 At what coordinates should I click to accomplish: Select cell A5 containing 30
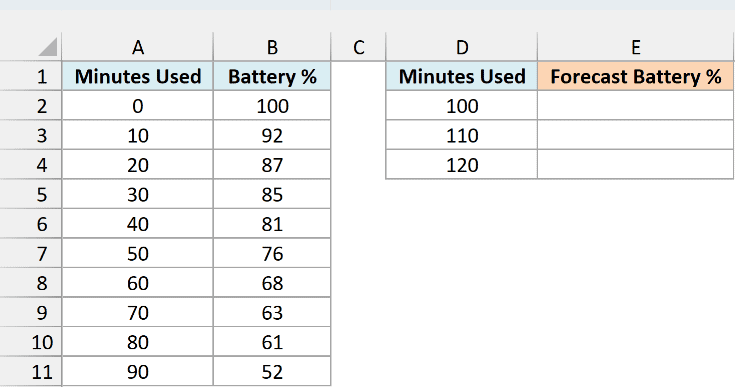pos(137,194)
